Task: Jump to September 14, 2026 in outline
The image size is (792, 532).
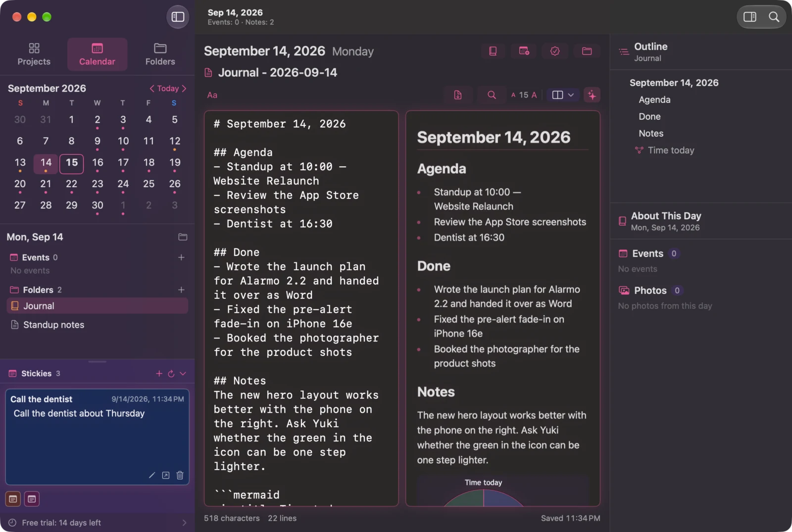Action: [x=674, y=83]
